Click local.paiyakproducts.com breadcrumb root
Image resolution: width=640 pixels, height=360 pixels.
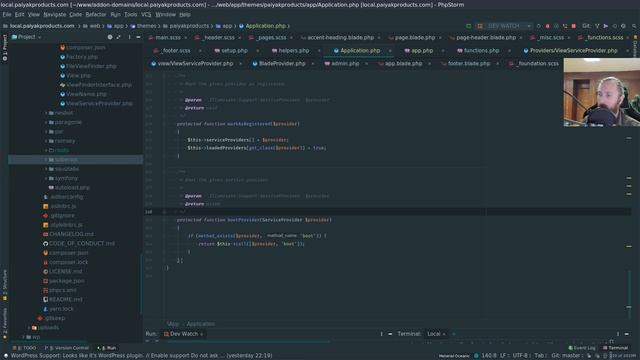pos(42,26)
